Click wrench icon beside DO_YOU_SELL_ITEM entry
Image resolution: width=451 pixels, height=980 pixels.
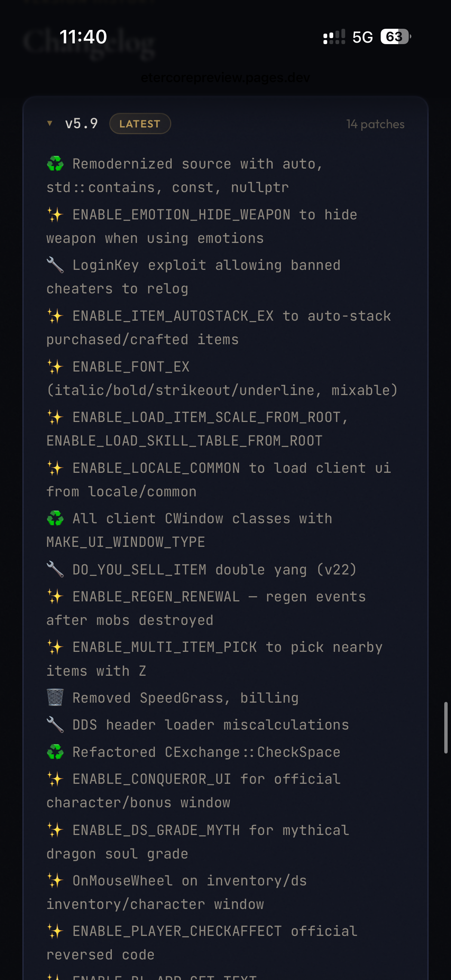(x=55, y=569)
